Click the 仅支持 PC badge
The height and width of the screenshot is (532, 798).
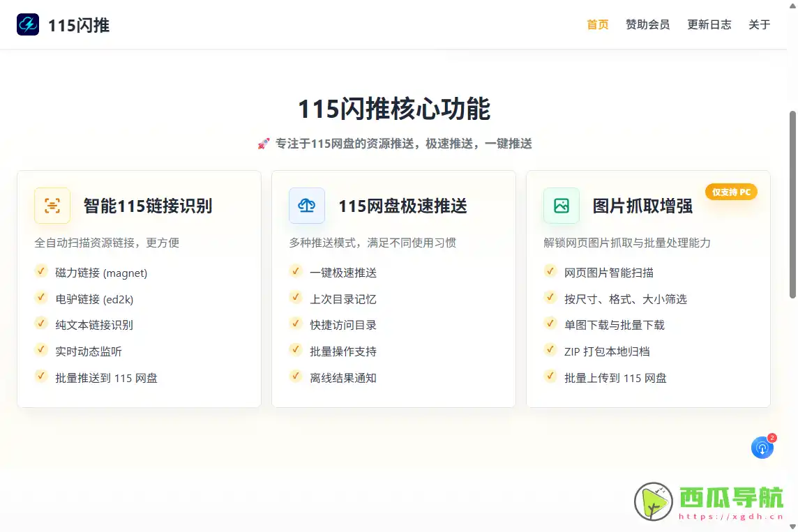[731, 192]
